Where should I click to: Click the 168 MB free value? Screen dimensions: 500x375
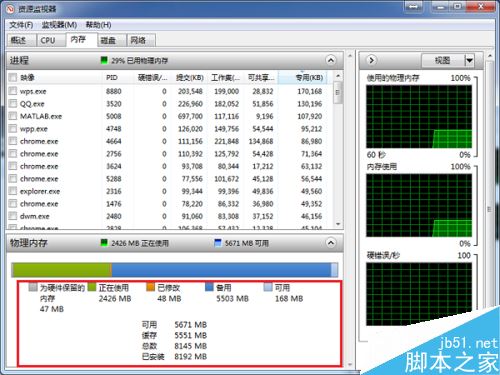tap(289, 298)
